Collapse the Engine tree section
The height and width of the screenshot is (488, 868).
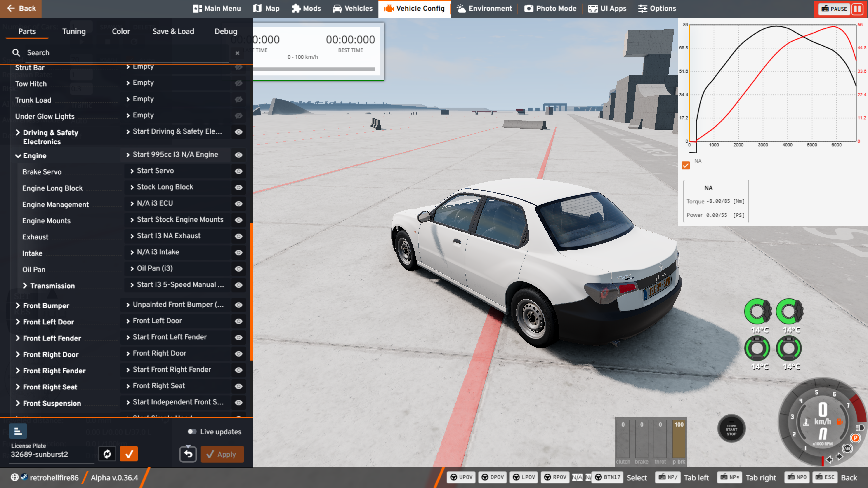click(18, 156)
